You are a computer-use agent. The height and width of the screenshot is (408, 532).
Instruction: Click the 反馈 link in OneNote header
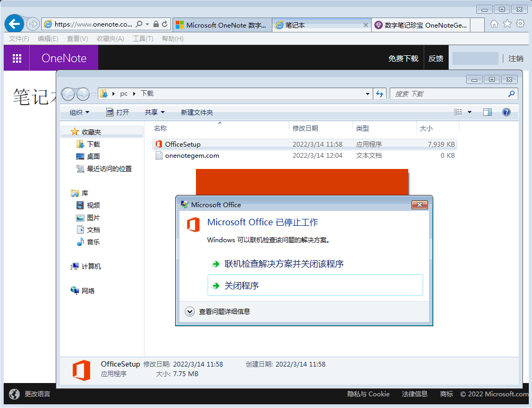click(436, 58)
